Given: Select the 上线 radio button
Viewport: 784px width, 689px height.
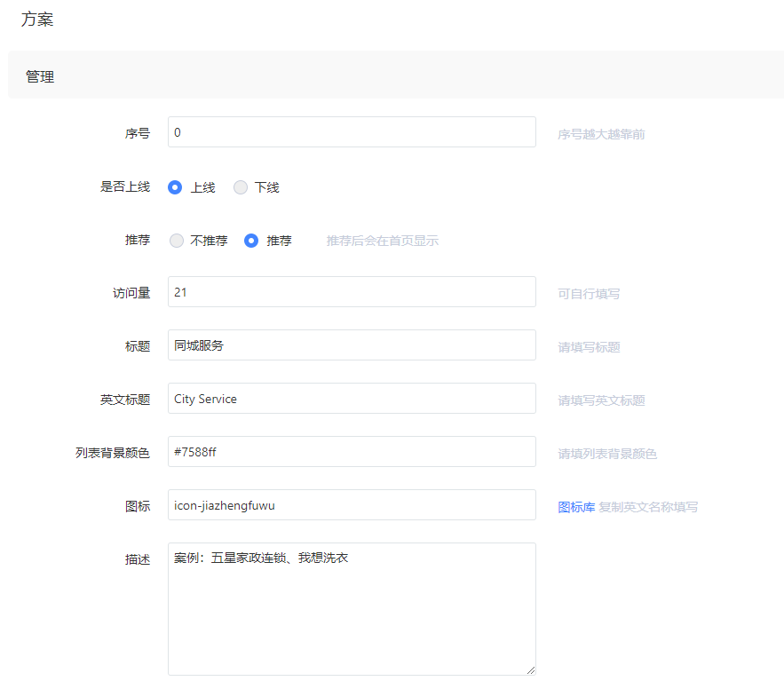Looking at the screenshot, I should (175, 187).
